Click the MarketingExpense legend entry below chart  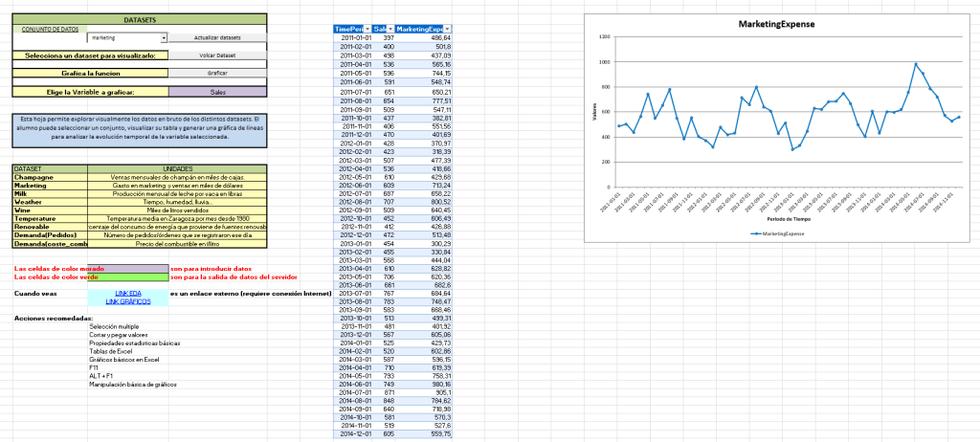click(x=775, y=232)
